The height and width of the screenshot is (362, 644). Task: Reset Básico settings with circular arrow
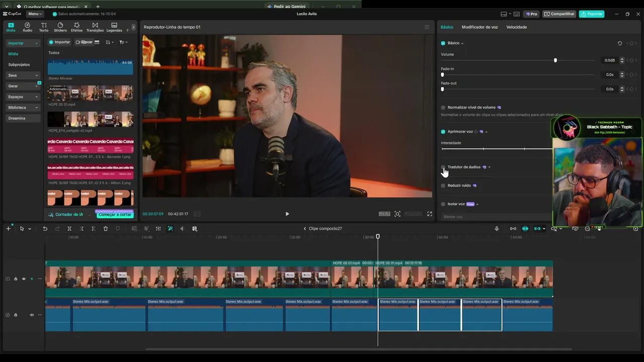(620, 43)
